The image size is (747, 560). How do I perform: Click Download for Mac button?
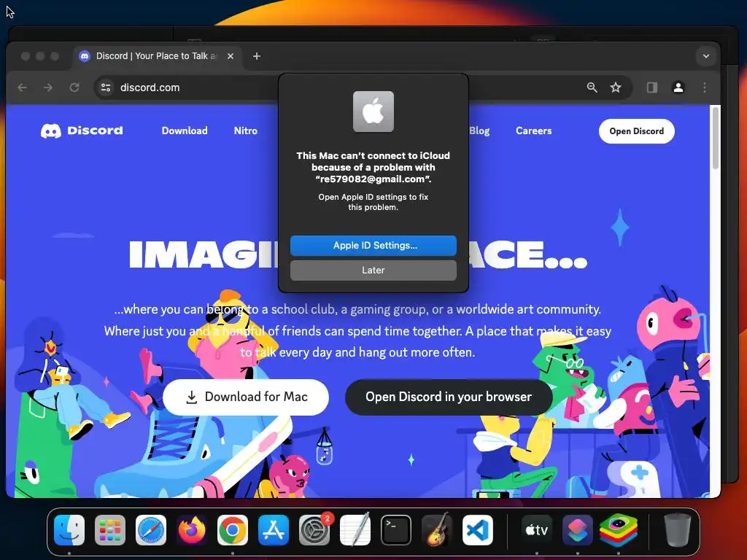click(246, 397)
